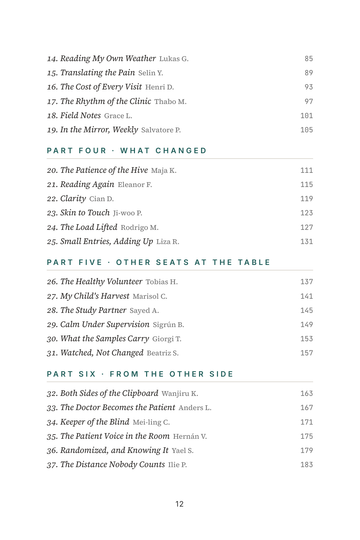Select Part Four What Changed heading
The height and width of the screenshot is (540, 360).
pos(127,150)
